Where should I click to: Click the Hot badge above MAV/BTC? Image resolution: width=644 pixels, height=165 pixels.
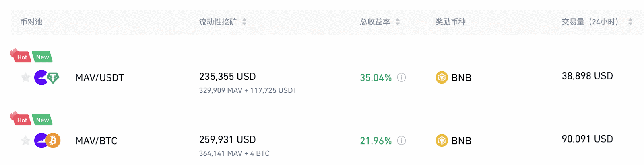[21, 120]
